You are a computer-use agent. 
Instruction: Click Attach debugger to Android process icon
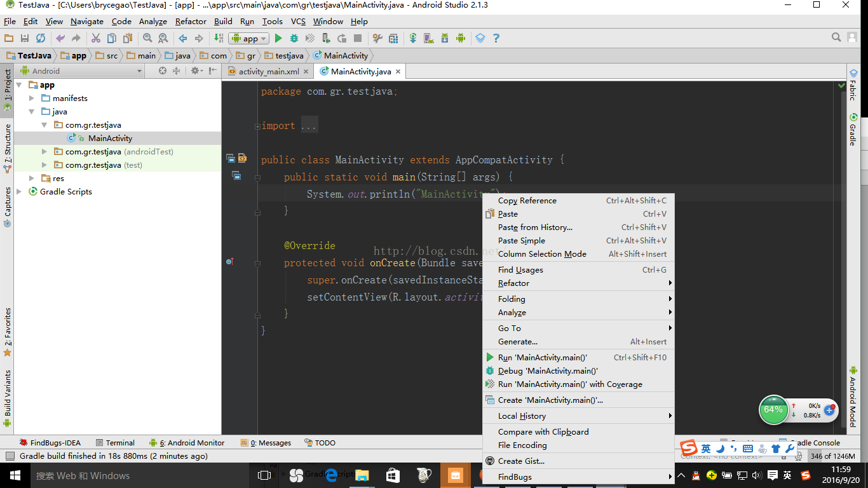coord(326,38)
